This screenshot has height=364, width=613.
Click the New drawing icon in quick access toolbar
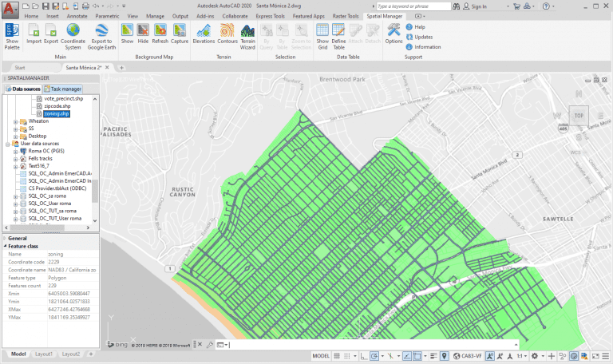26,6
